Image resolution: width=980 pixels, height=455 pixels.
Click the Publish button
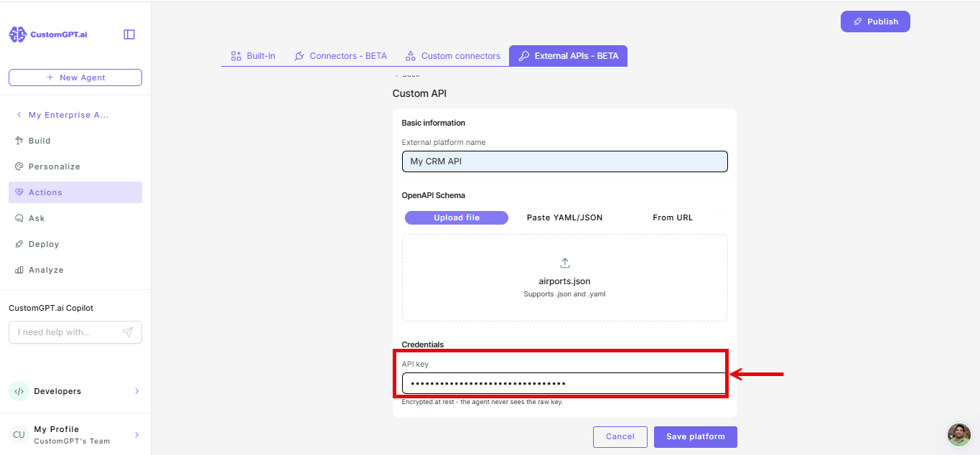875,22
